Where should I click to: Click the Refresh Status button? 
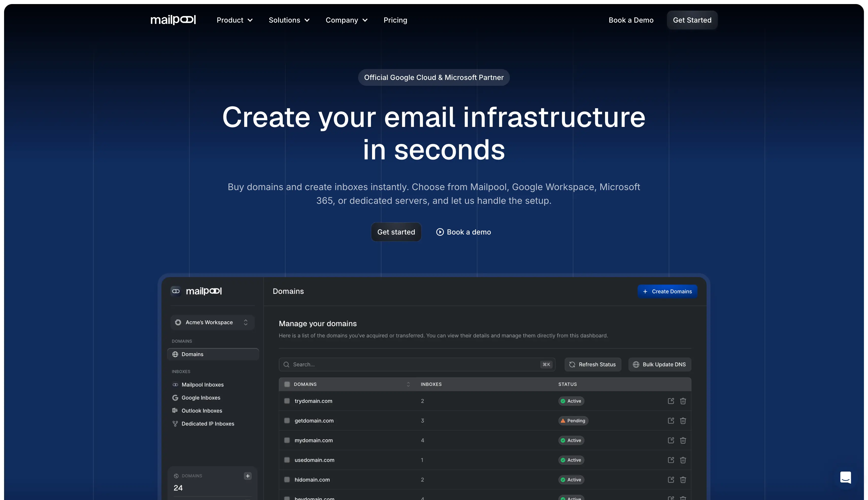tap(593, 364)
